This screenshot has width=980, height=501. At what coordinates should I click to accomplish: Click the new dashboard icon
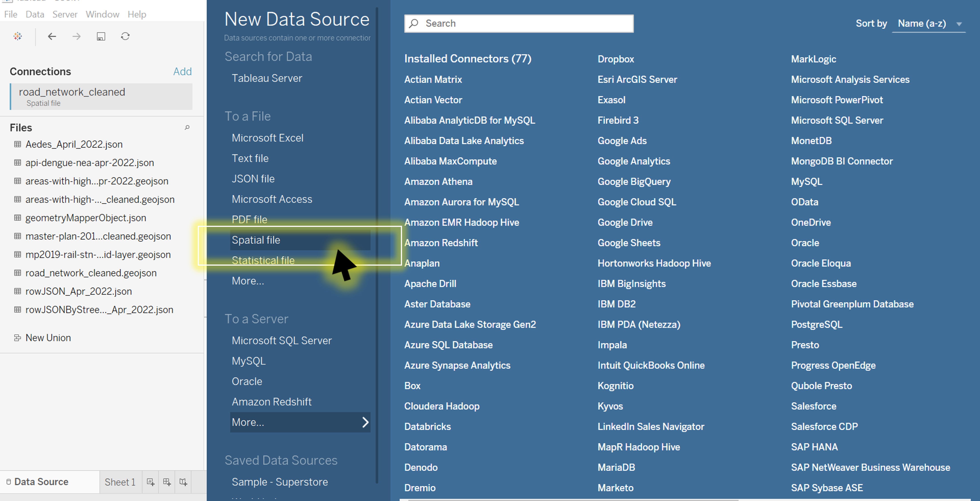[x=167, y=482]
